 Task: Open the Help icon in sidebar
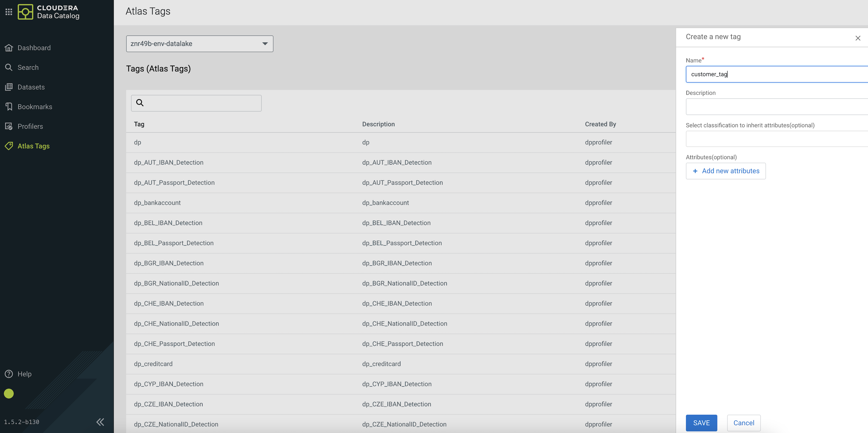9,374
